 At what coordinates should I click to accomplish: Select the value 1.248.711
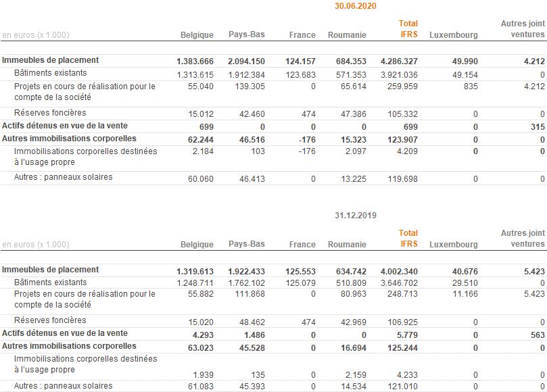(x=195, y=283)
